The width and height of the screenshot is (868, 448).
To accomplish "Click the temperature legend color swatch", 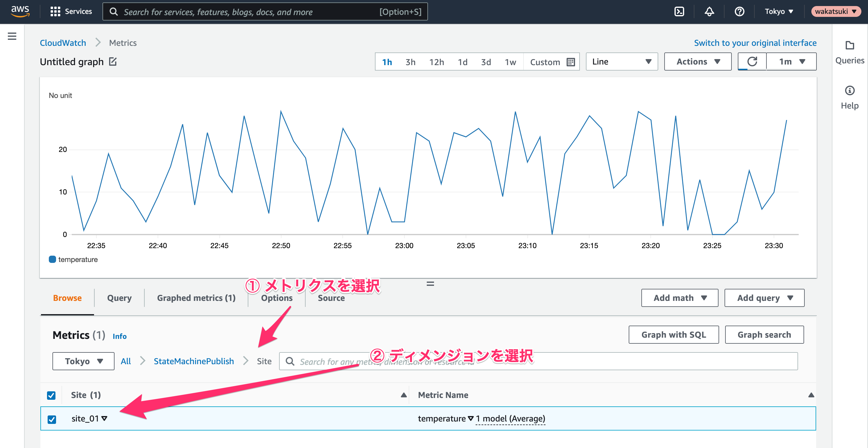I will click(x=52, y=259).
